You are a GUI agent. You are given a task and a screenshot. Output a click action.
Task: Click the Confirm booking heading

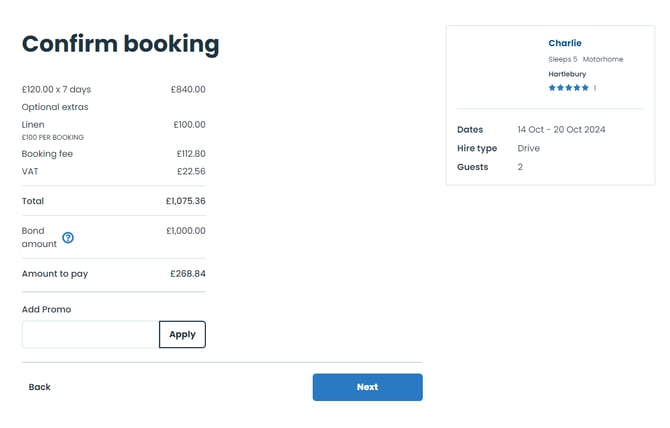click(120, 44)
